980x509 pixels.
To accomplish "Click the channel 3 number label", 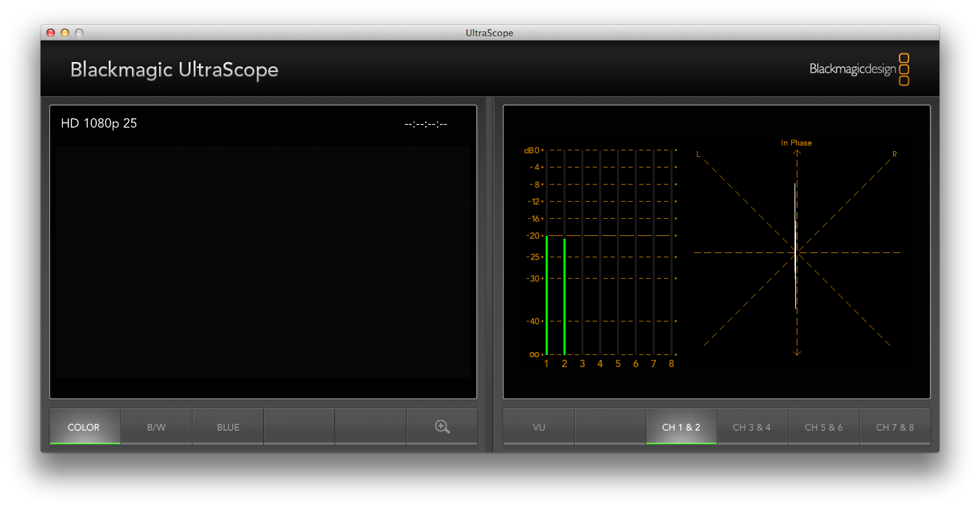I will [x=582, y=364].
